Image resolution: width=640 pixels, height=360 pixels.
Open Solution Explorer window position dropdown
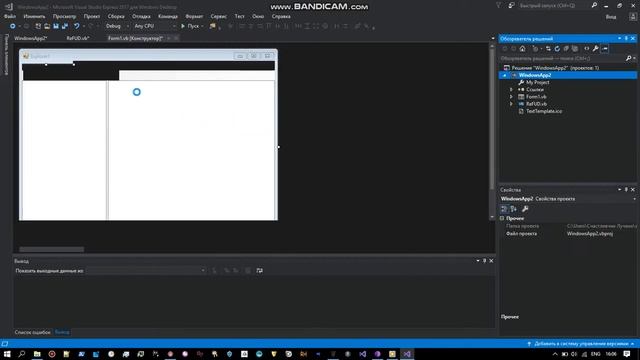620,39
